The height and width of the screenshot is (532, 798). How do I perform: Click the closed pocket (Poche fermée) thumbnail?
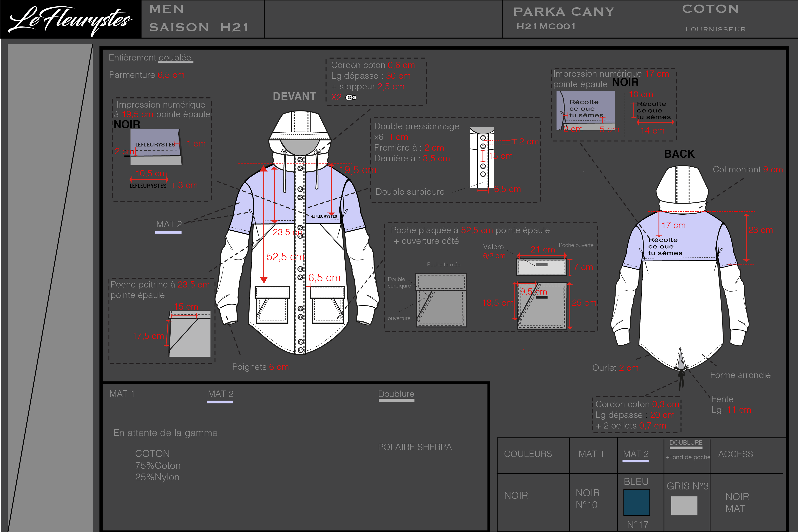[x=441, y=300]
